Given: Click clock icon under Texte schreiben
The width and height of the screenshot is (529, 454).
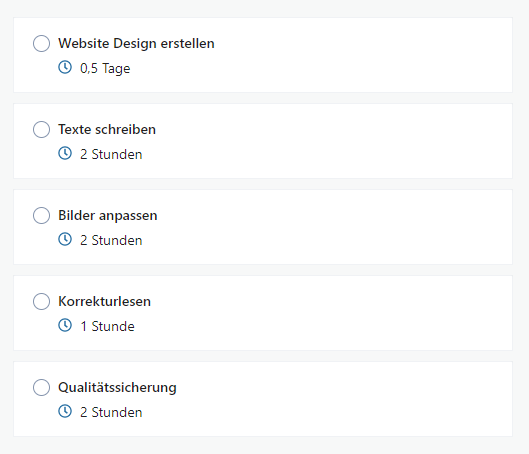Looking at the screenshot, I should pyautogui.click(x=65, y=153).
